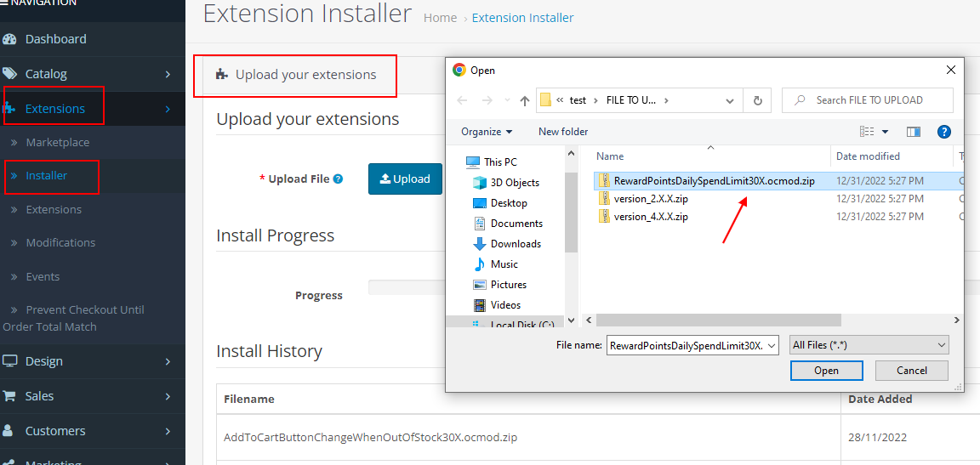Viewport: 980px width, 465px height.
Task: Open Marketplace submenu item
Action: click(57, 142)
